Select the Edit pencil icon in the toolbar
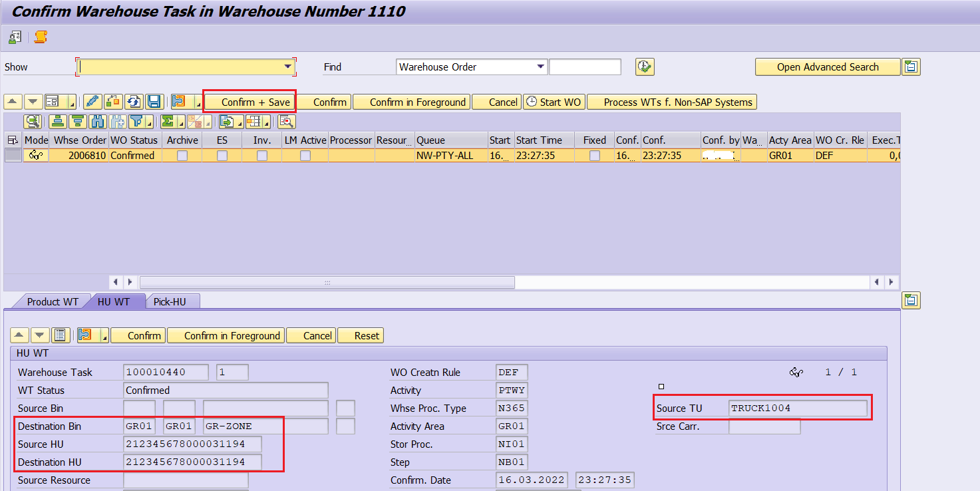Screen dimensions: 980x491 [x=92, y=101]
